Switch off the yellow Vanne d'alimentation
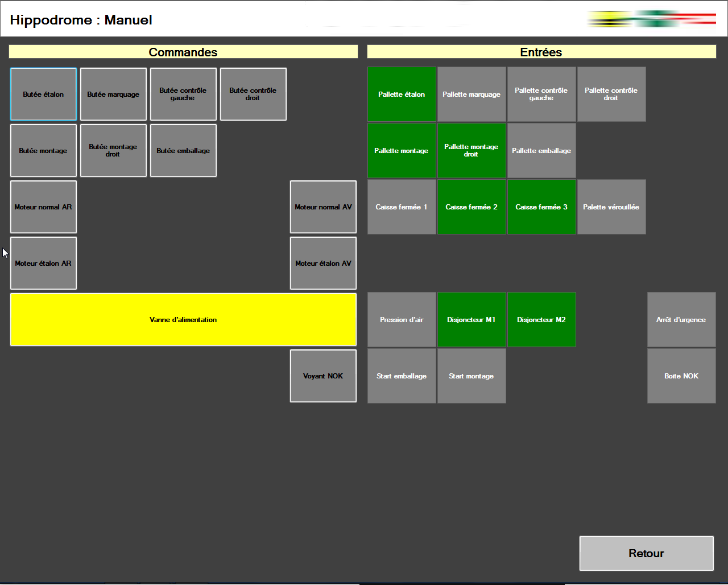The width and height of the screenshot is (728, 585). click(x=183, y=320)
